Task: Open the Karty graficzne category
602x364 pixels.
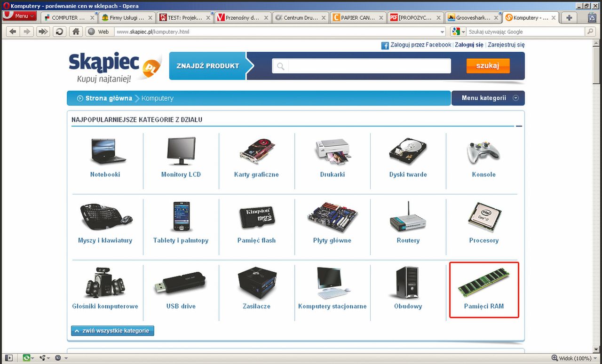Action: coord(256,158)
